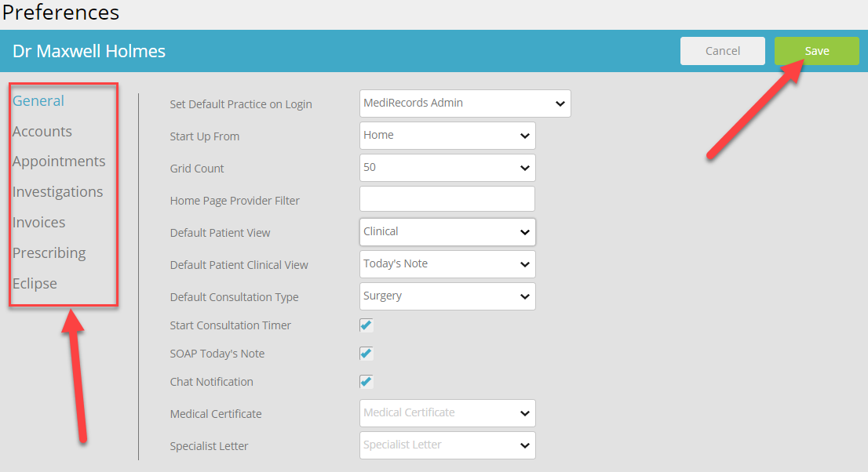This screenshot has height=472, width=868.
Task: Disable the Chat Notification checkbox
Action: coord(366,382)
